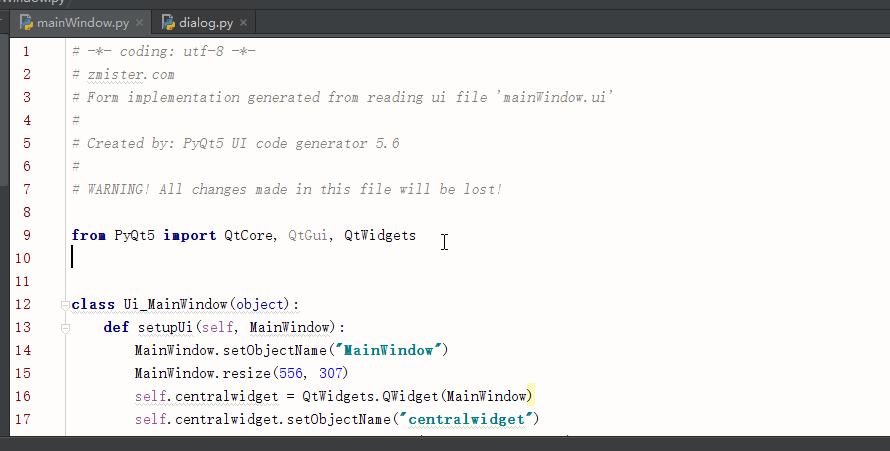
Task: Click the "centralwidget" string on line 17
Action: pyautogui.click(x=467, y=419)
